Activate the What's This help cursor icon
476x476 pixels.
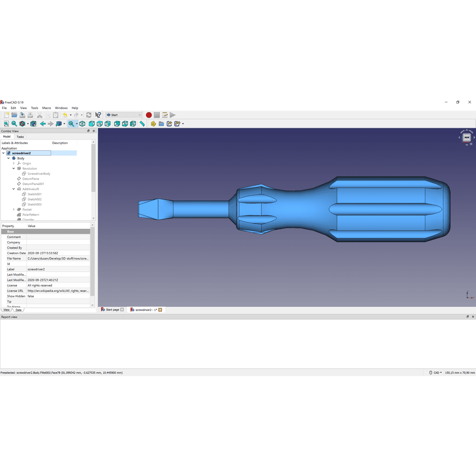coord(98,115)
